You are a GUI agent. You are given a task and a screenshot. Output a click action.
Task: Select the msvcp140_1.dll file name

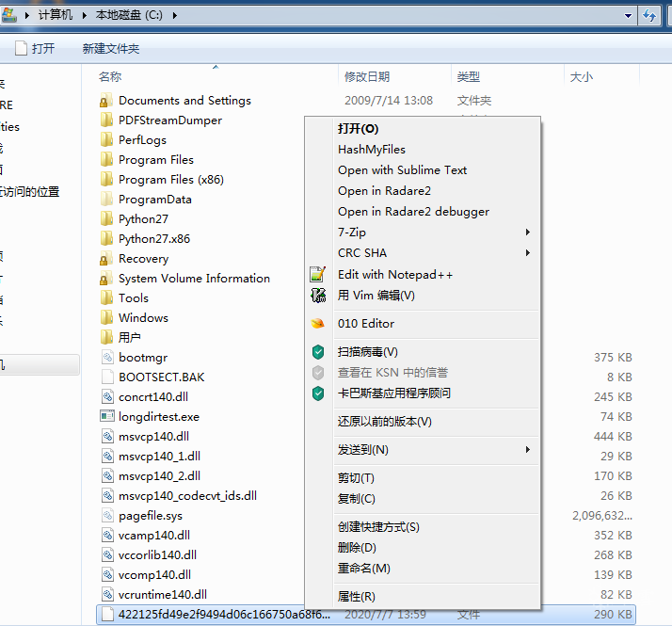159,457
